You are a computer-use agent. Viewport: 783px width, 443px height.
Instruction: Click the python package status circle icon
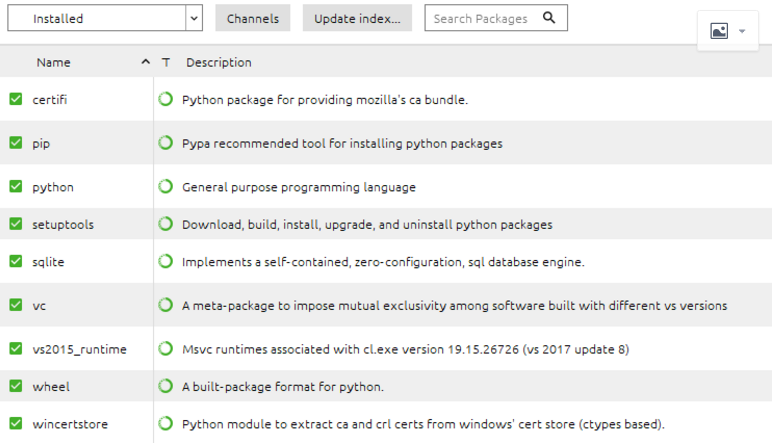[166, 187]
